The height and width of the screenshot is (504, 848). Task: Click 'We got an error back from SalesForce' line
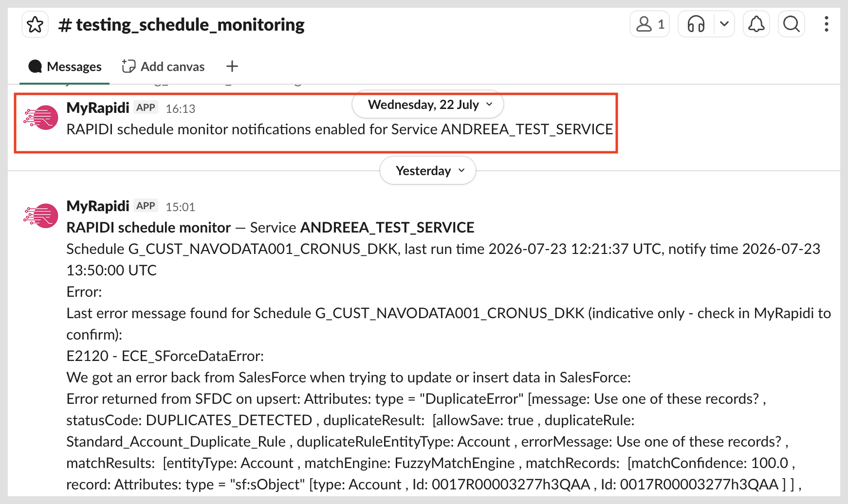point(349,378)
